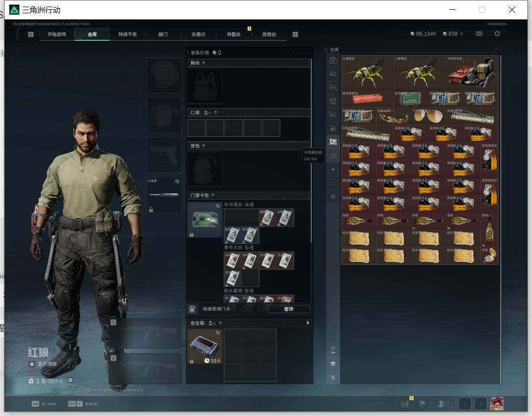The image size is (532, 416).
Task: Click the second squad invite plus slot
Action: pos(480,404)
